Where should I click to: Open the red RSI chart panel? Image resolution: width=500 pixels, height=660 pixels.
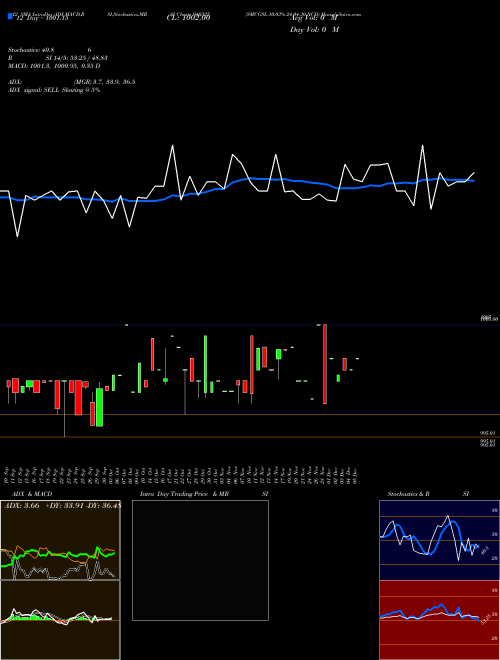(439, 620)
